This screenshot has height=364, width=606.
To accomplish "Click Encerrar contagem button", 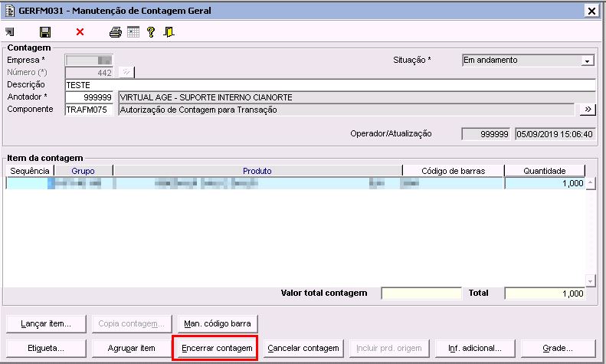I will [217, 349].
